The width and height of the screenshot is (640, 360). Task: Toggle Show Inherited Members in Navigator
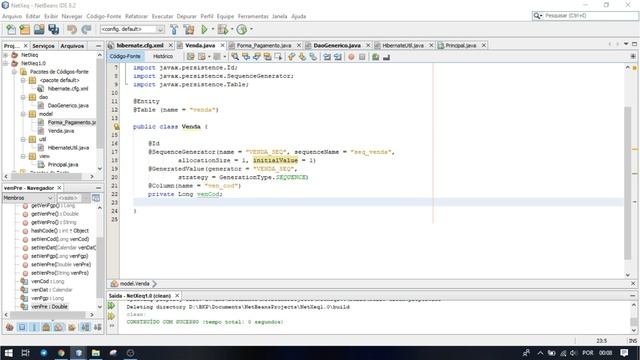(9, 327)
